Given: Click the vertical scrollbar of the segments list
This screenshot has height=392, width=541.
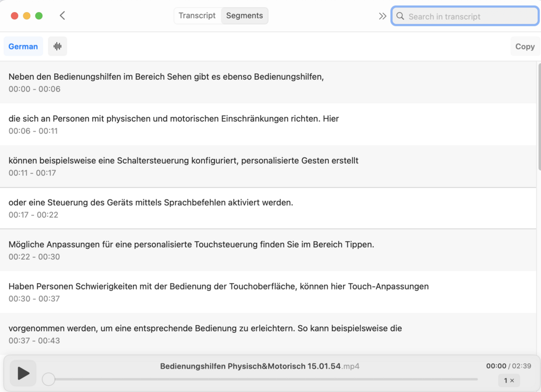Looking at the screenshot, I should pyautogui.click(x=539, y=117).
